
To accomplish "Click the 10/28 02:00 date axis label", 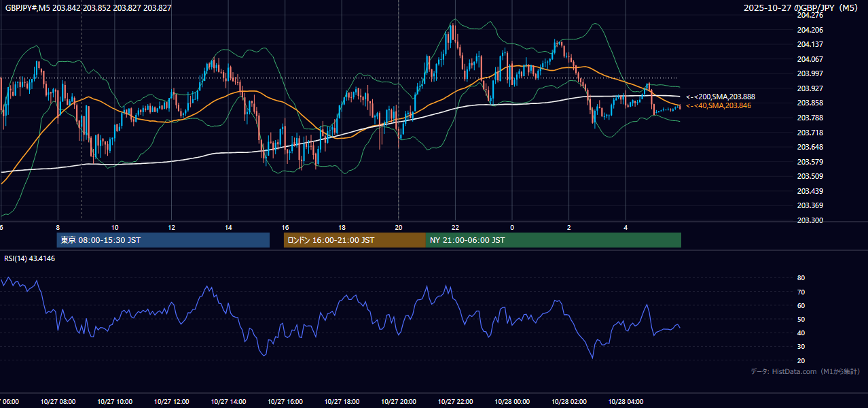I will (569, 402).
